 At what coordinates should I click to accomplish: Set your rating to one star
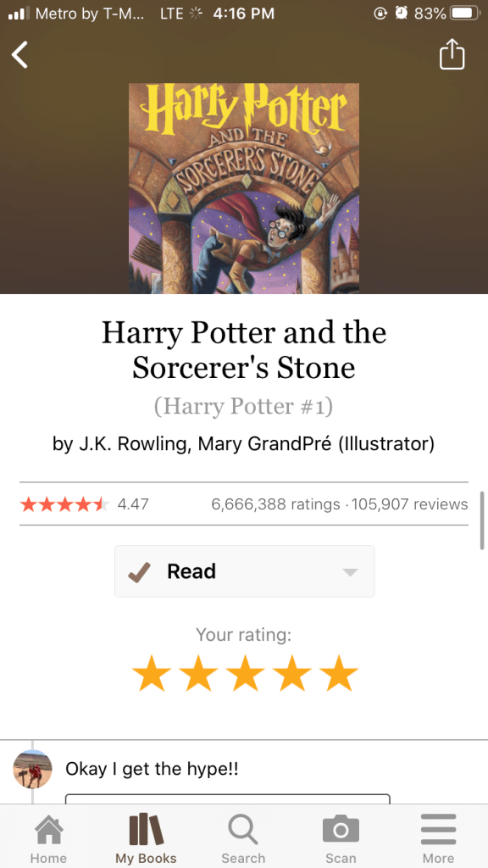pos(151,673)
